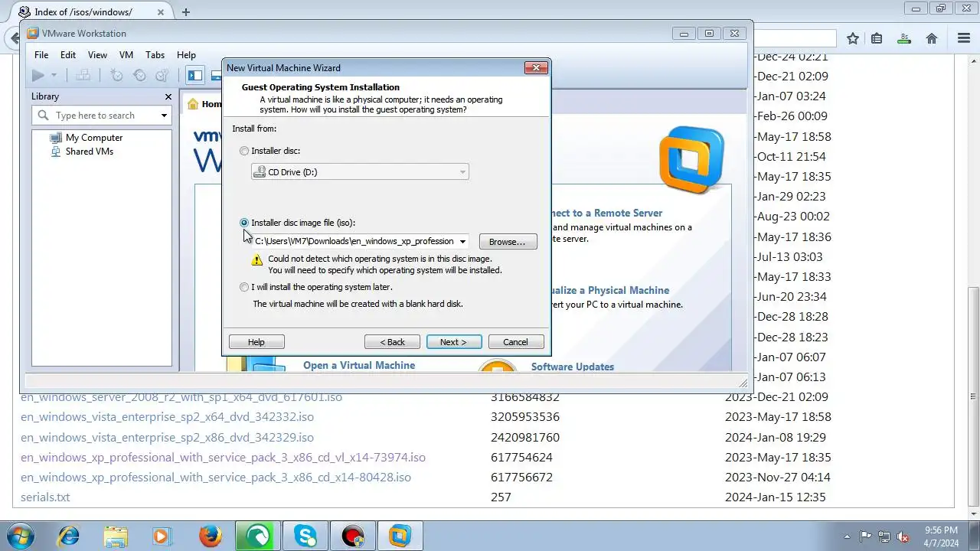This screenshot has height=551, width=980.
Task: Select Installer disc image file (iso) radio
Action: pos(244,223)
